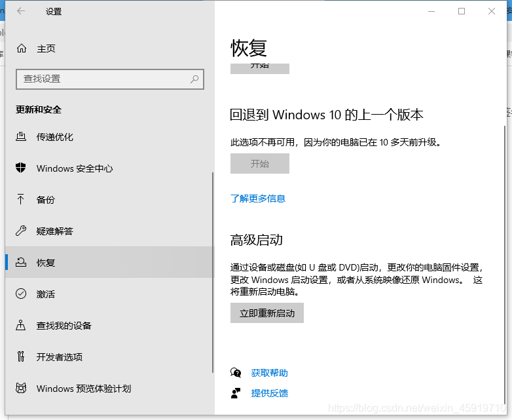Click inside the 查找设置 search field
512x420 pixels.
click(x=110, y=79)
